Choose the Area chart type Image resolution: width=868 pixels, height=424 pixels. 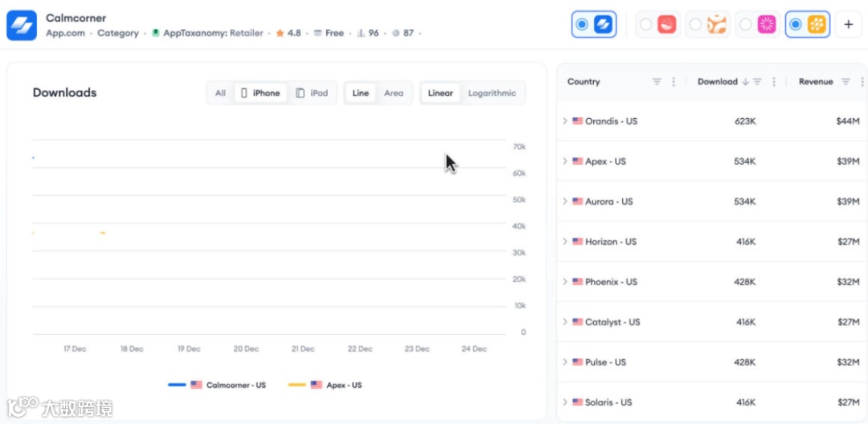click(x=394, y=93)
